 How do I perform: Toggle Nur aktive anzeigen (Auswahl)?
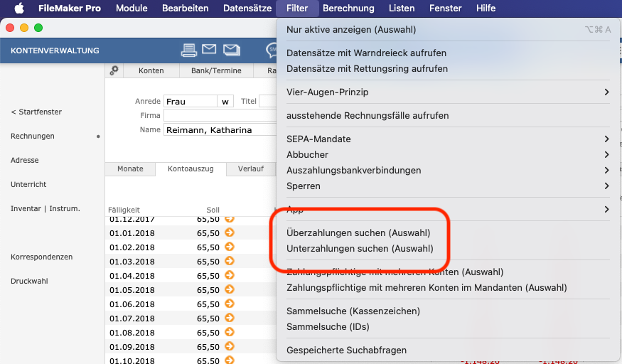pyautogui.click(x=350, y=30)
